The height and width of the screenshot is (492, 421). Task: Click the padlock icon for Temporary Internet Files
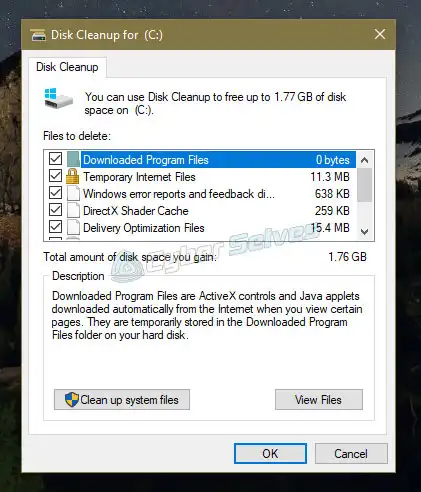click(73, 176)
